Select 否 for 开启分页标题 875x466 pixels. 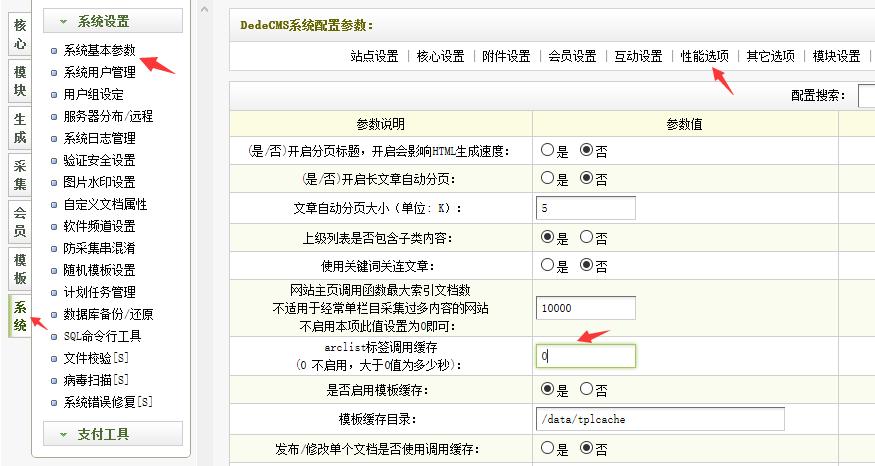[586, 150]
